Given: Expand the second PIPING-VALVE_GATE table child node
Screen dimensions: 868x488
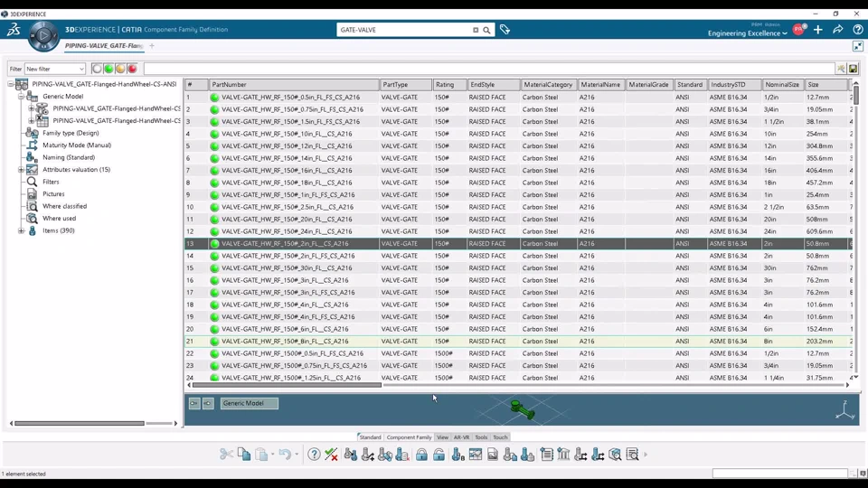Looking at the screenshot, I should (32, 120).
